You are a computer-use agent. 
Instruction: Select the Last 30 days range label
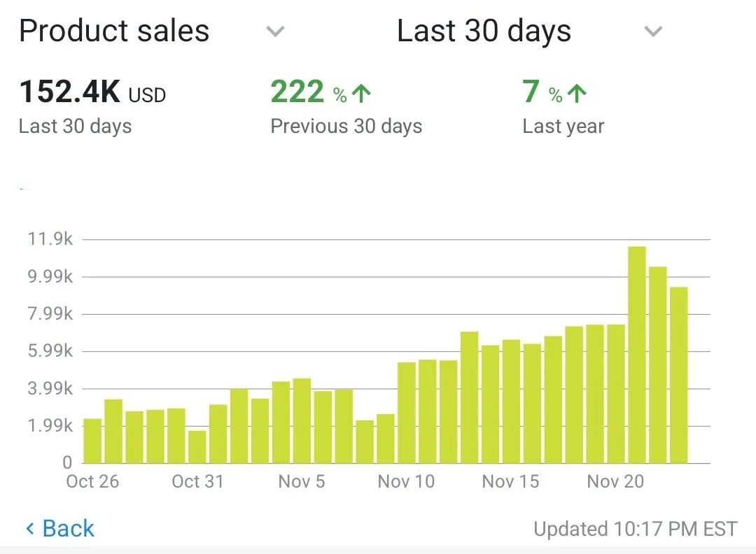484,31
